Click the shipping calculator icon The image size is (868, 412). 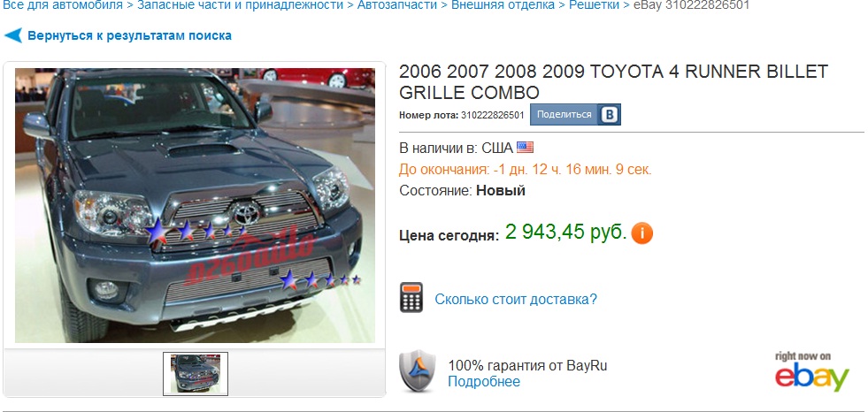[x=411, y=297]
